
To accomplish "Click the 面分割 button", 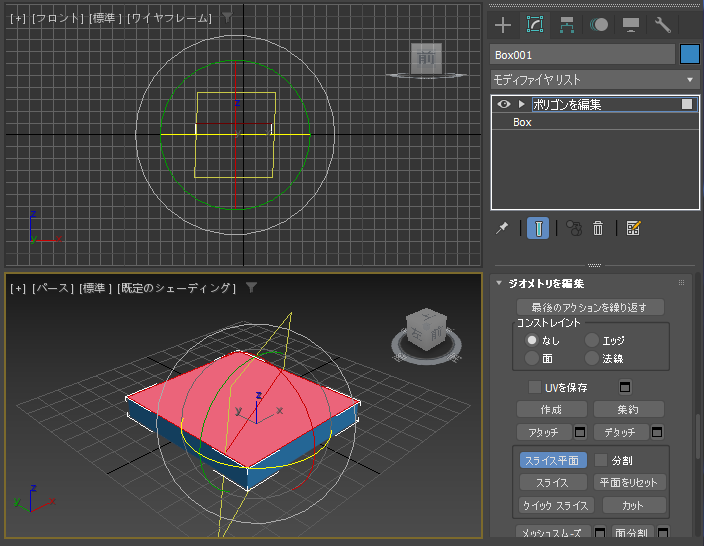I will click(632, 532).
